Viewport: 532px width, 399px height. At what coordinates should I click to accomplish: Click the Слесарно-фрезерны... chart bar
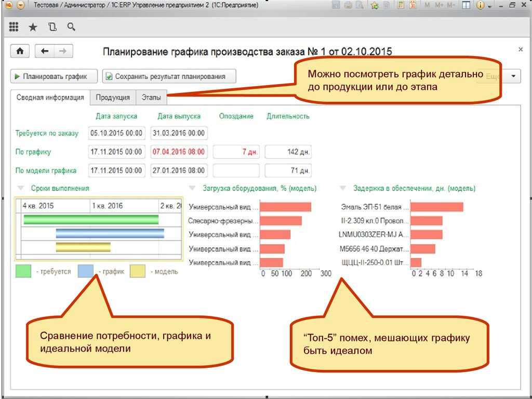coord(281,221)
